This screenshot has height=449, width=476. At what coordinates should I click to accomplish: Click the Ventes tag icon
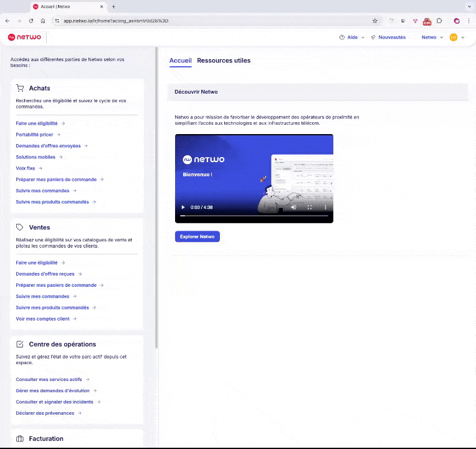click(20, 227)
